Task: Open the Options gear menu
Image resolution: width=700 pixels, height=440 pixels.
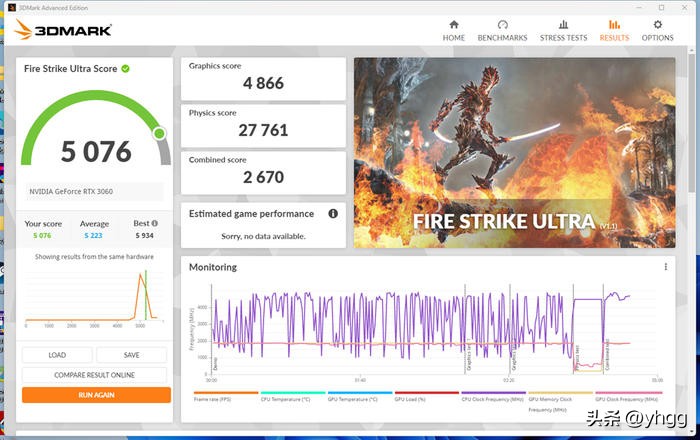Action: (657, 30)
